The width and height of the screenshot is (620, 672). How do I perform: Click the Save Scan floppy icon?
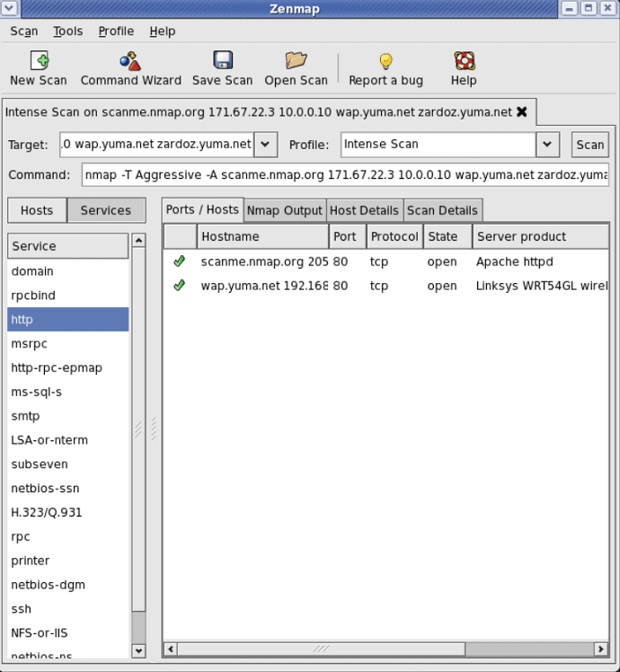[x=223, y=60]
